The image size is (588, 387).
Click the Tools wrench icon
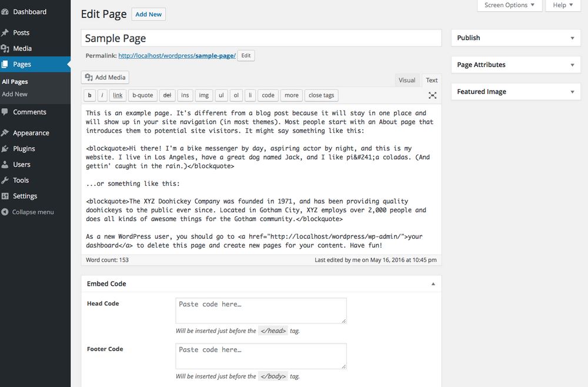[x=5, y=180]
